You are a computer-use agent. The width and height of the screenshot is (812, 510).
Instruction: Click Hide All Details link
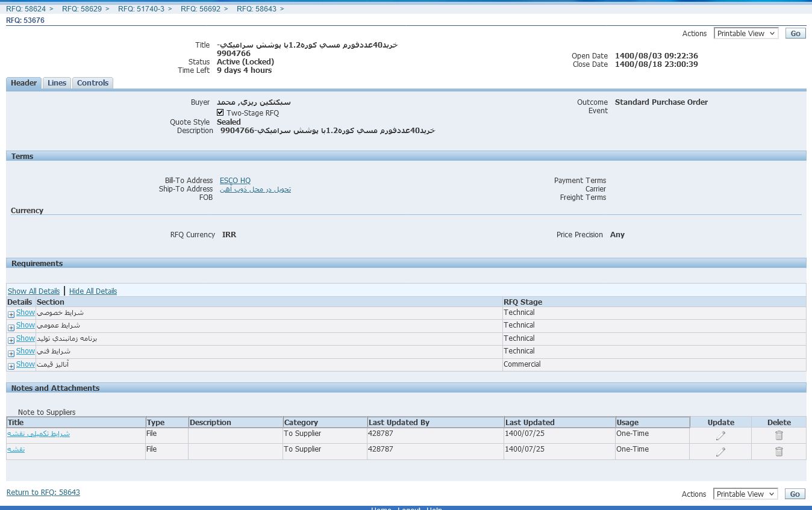tap(93, 291)
